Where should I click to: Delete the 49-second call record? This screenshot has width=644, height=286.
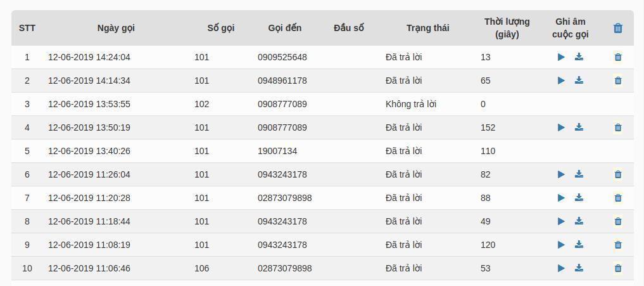617,221
